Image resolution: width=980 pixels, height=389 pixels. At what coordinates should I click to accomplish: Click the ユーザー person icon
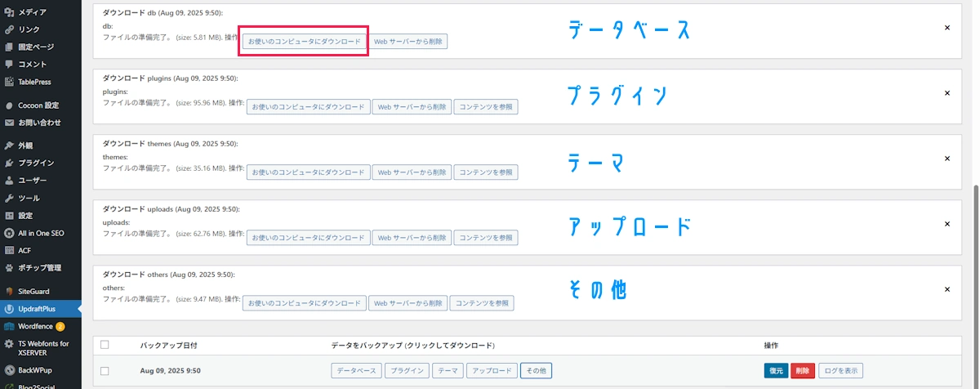tap(9, 180)
